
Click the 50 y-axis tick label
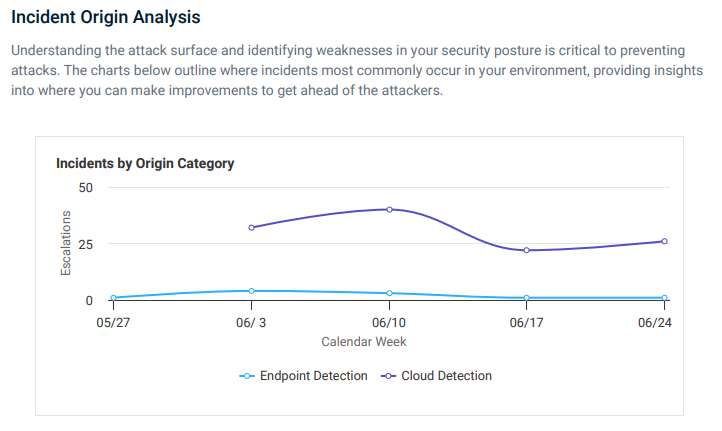(85, 187)
